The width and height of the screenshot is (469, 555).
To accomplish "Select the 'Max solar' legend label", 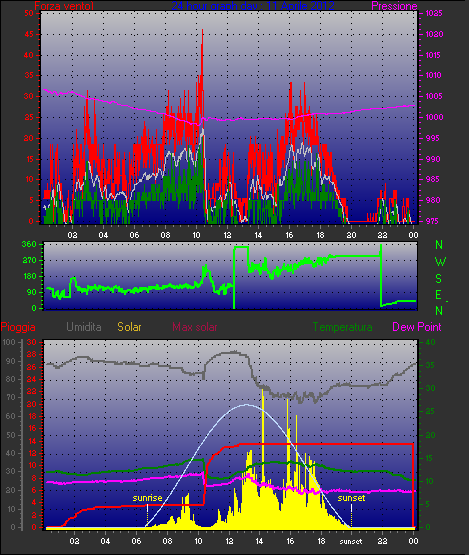I will [x=195, y=327].
